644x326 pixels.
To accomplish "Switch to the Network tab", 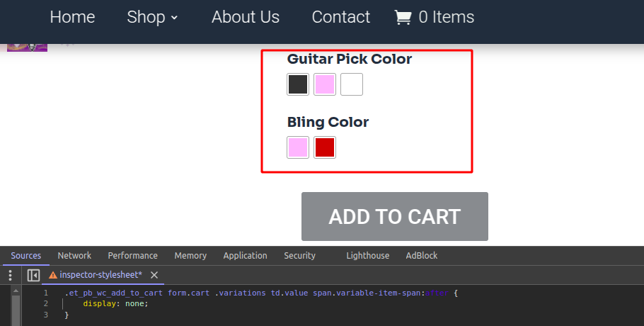I will [x=74, y=255].
